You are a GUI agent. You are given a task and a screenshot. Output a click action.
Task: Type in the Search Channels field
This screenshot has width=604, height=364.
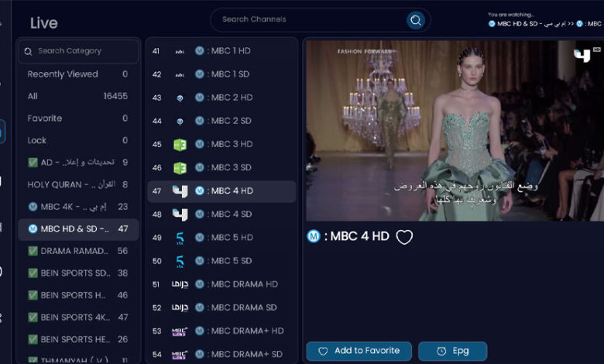[310, 20]
